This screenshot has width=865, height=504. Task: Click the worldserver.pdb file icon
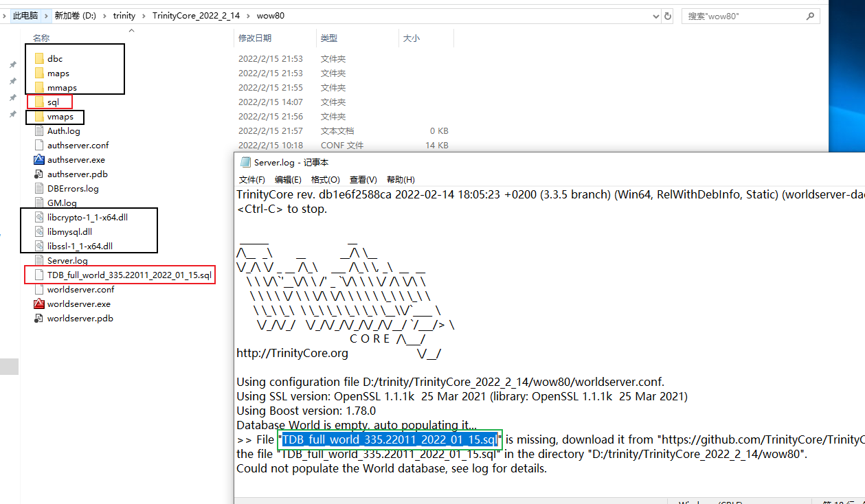coord(39,319)
